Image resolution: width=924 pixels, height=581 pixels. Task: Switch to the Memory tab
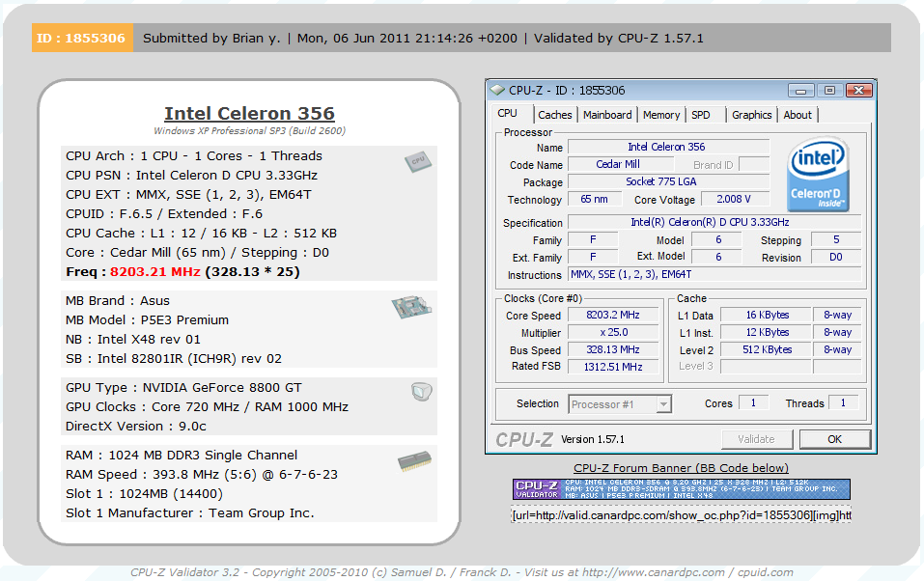pyautogui.click(x=661, y=115)
